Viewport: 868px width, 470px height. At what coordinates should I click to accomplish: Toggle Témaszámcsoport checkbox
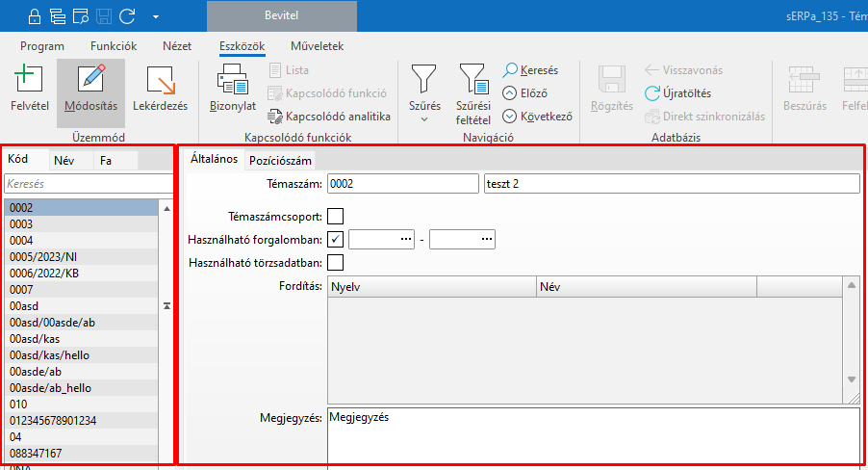tap(336, 216)
